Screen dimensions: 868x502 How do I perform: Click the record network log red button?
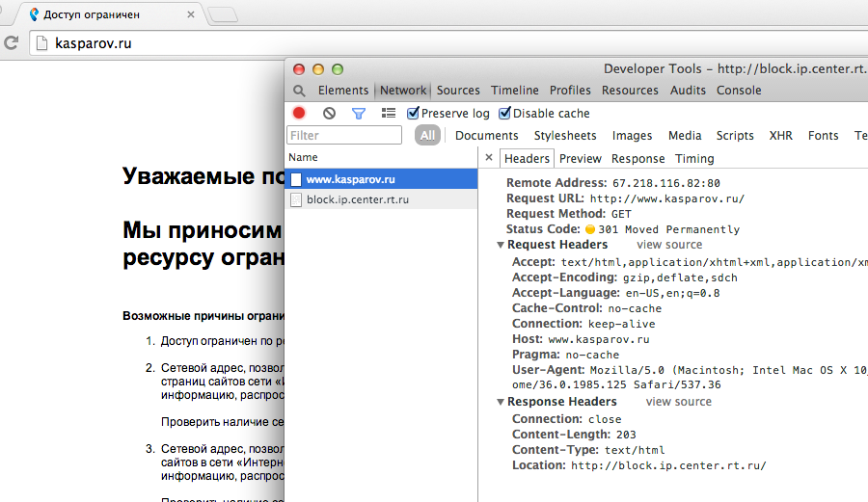299,114
